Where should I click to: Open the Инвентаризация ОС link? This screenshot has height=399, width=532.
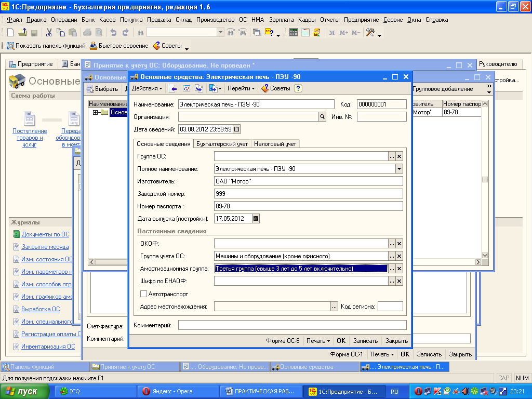click(48, 347)
